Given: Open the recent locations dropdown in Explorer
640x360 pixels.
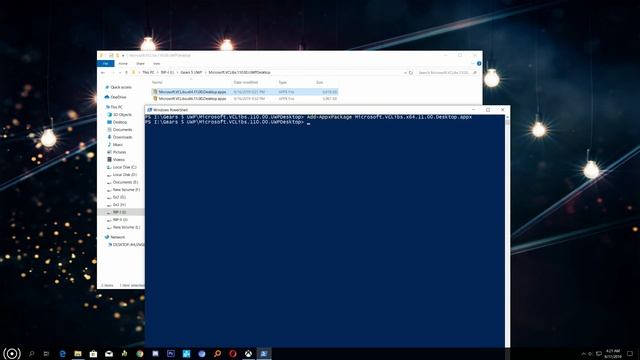Looking at the screenshot, I should point(120,73).
